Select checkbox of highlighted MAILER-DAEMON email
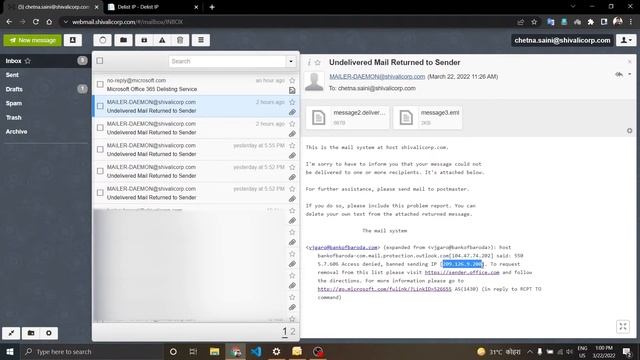640x360 pixels. tap(100, 106)
